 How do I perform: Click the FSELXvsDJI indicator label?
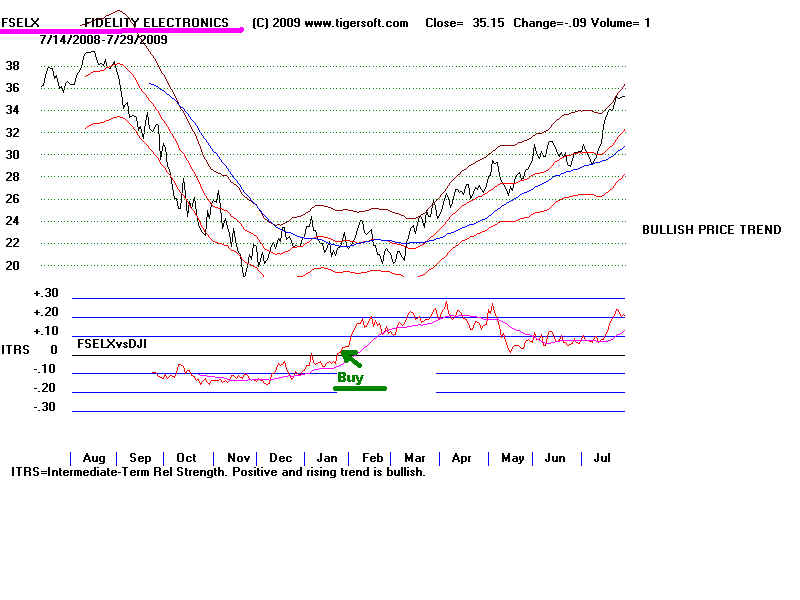coord(119,343)
